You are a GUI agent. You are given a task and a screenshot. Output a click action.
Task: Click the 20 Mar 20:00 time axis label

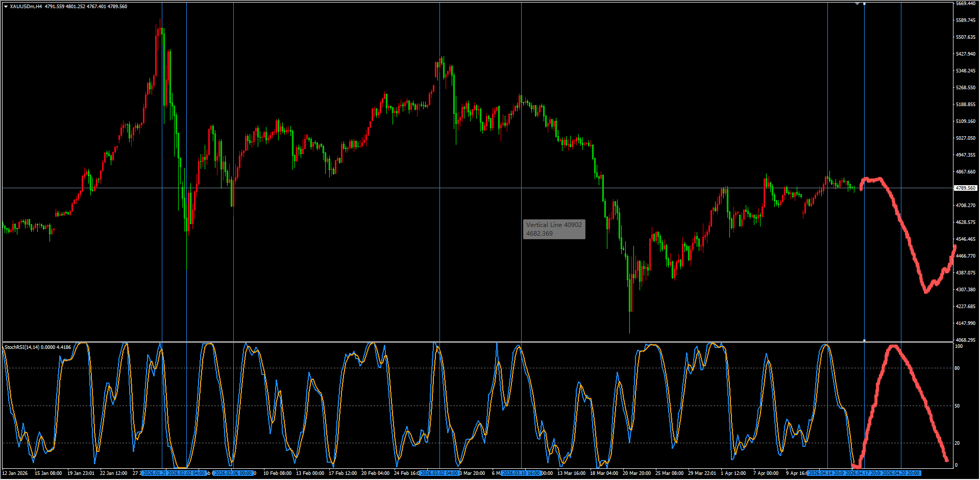pyautogui.click(x=637, y=473)
